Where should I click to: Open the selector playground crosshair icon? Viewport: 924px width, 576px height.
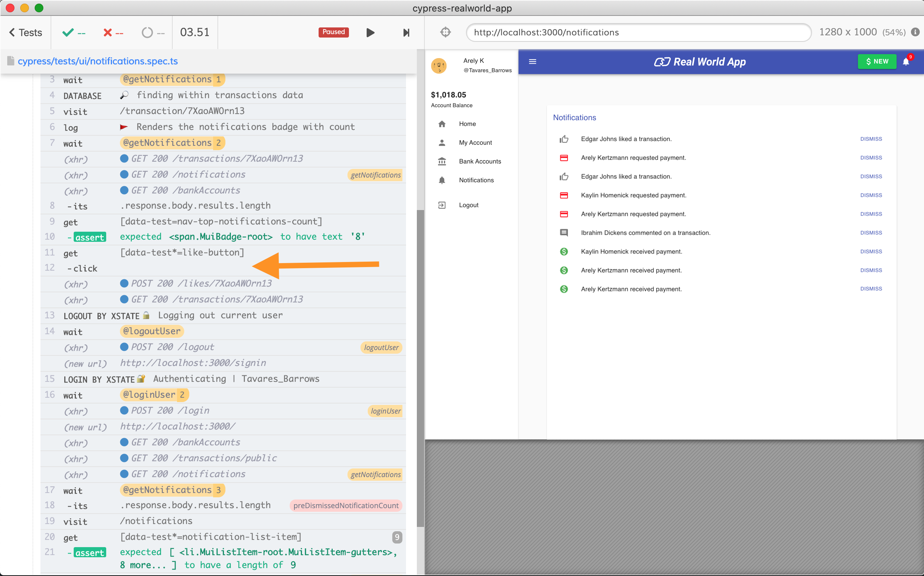point(445,32)
